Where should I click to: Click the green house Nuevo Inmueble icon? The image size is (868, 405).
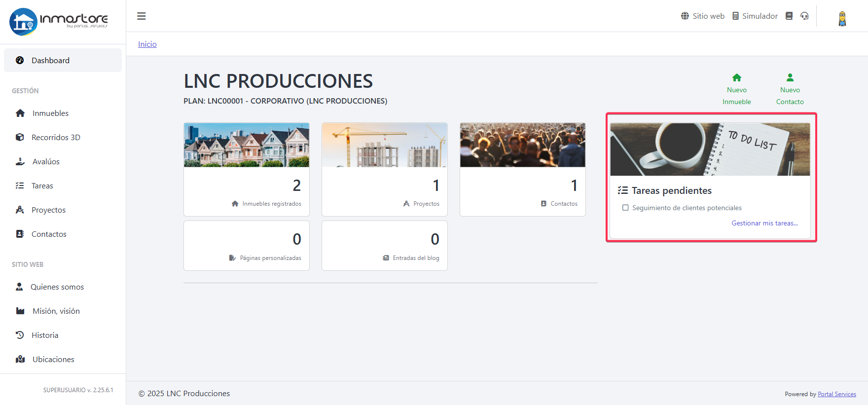(x=737, y=77)
